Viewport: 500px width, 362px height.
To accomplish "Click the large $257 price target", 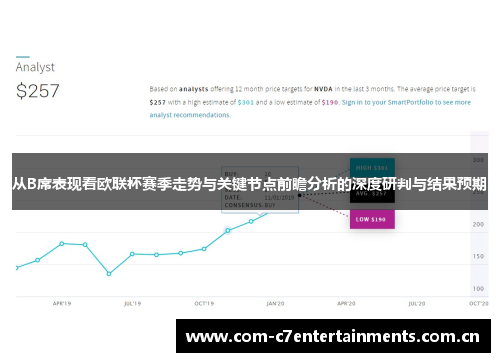I will [38, 91].
